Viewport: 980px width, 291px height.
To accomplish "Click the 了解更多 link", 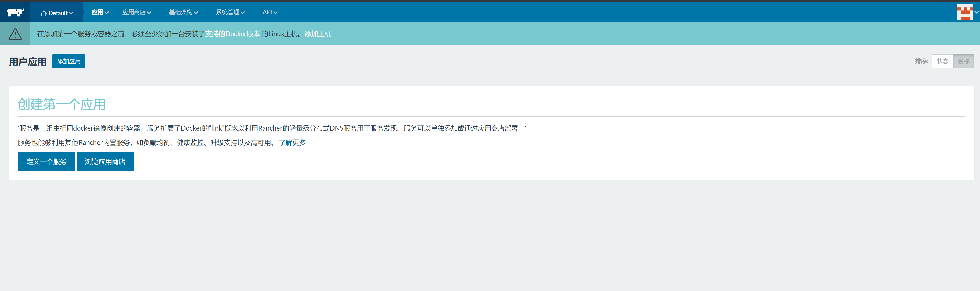I will point(292,143).
